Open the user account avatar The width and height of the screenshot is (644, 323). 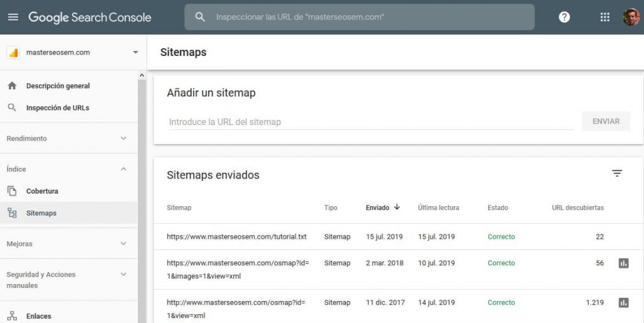click(631, 17)
